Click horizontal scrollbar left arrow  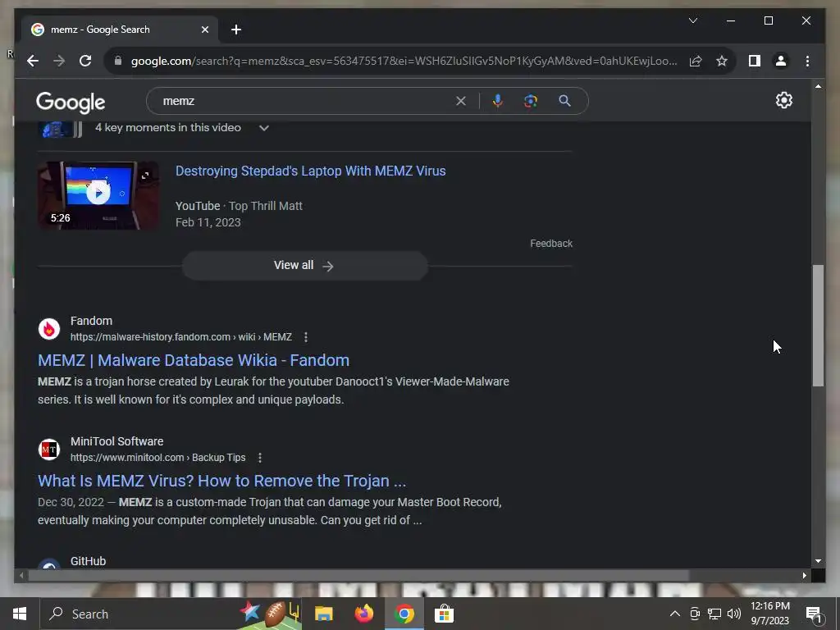pyautogui.click(x=21, y=575)
